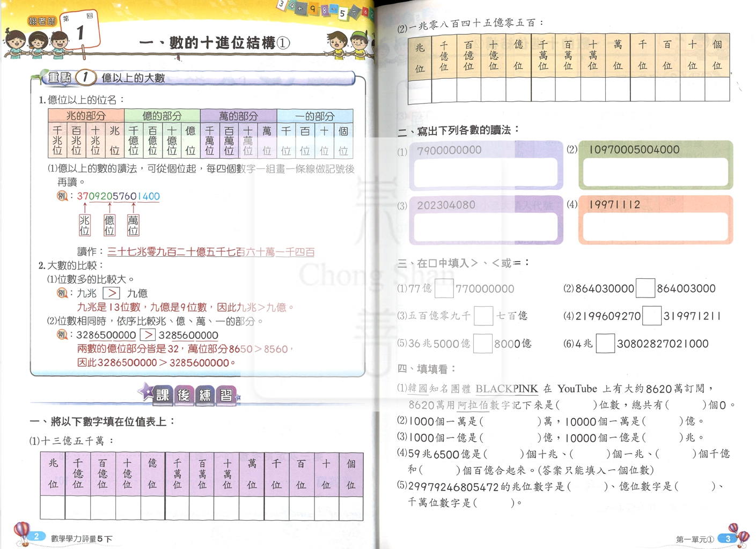Select the question "(1)十三億五千萬:"
Screen dimensions: 756x549
pyautogui.click(x=72, y=441)
